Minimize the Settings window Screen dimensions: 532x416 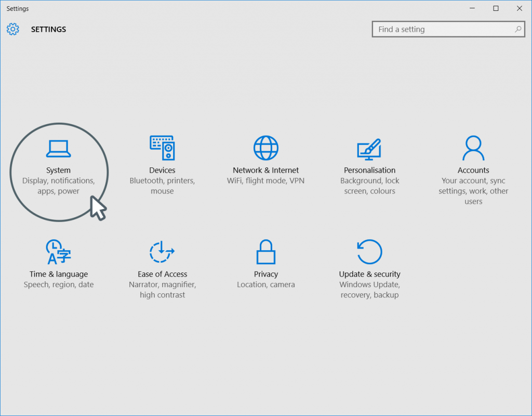click(x=472, y=8)
